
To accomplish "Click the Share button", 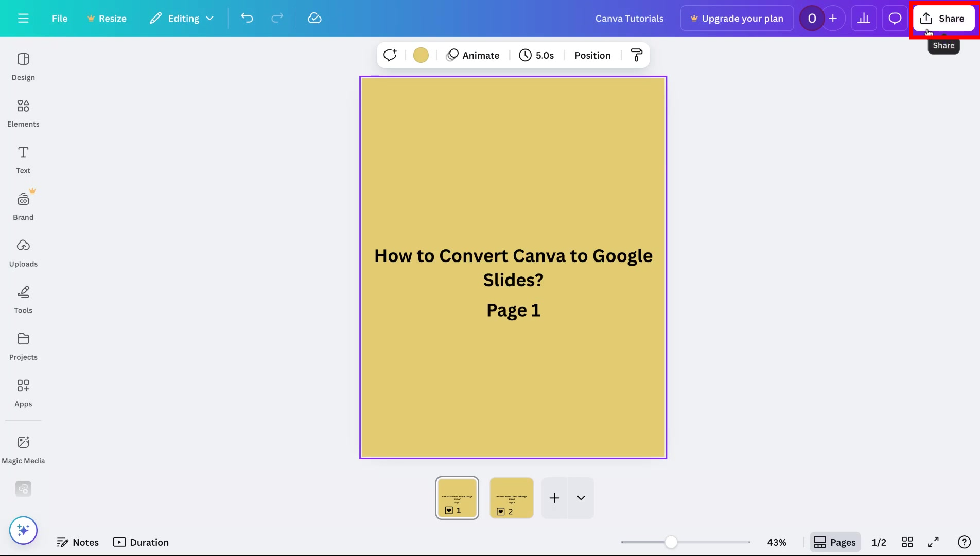I will (943, 18).
